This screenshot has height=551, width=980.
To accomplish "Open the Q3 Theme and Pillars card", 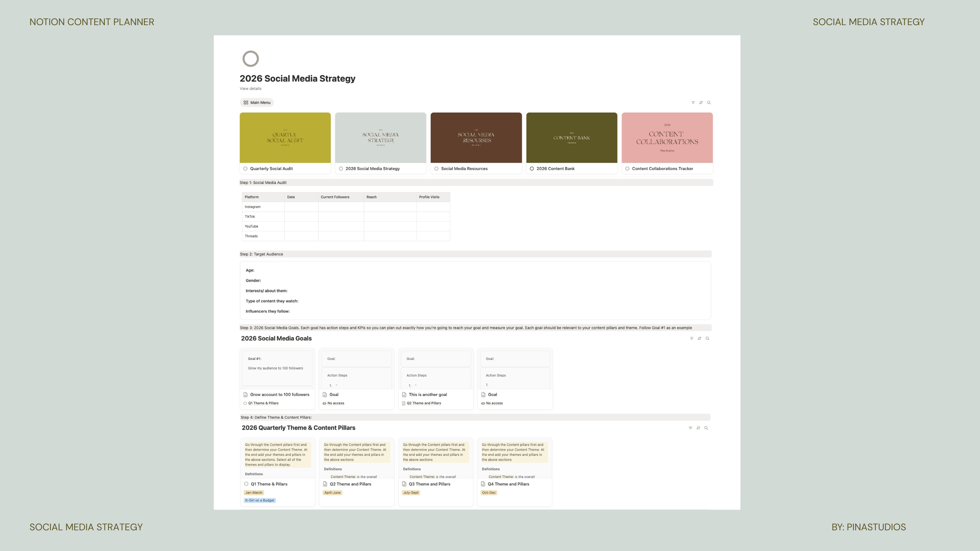I will coord(429,484).
